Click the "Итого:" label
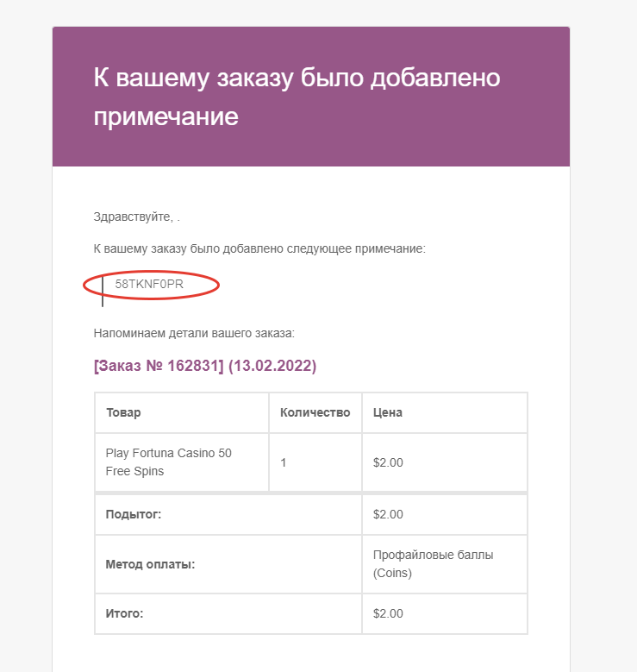This screenshot has height=672, width=637. pyautogui.click(x=124, y=613)
